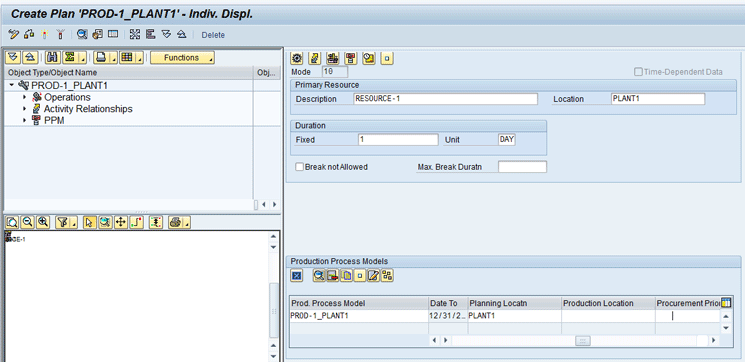Click the magnifier check icon in top toolbar
Image resolution: width=745 pixels, height=362 pixels.
(82, 35)
